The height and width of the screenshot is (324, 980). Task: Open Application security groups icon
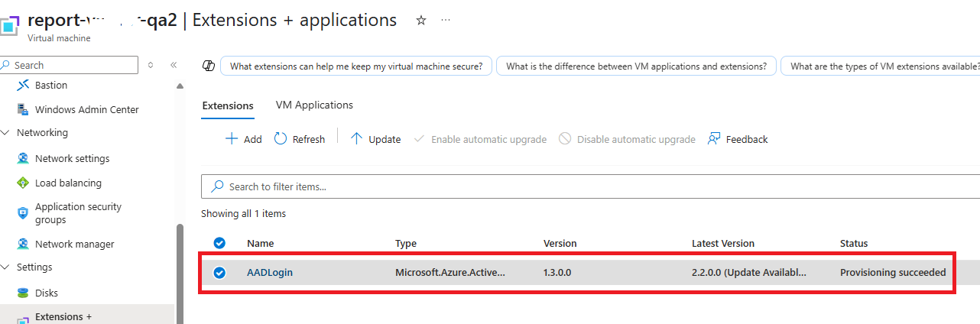tap(23, 213)
